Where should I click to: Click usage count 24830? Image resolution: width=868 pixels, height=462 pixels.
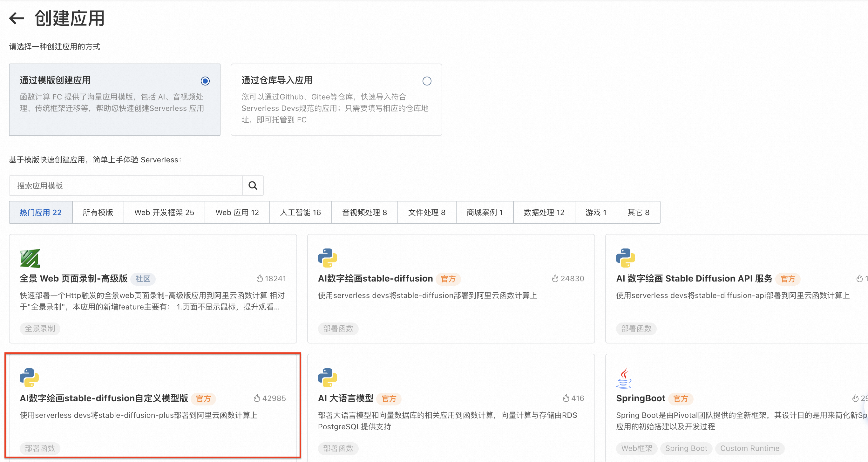pos(573,278)
